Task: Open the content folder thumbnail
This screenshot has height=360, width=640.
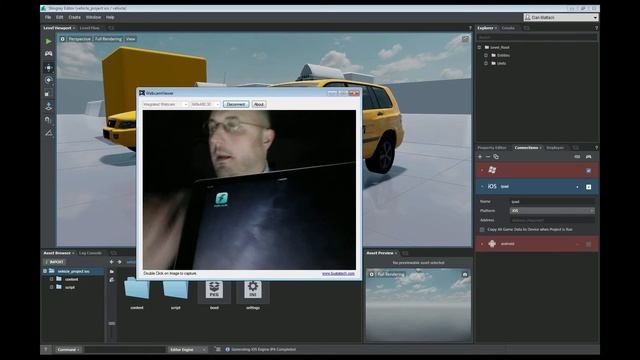Action: (x=137, y=288)
